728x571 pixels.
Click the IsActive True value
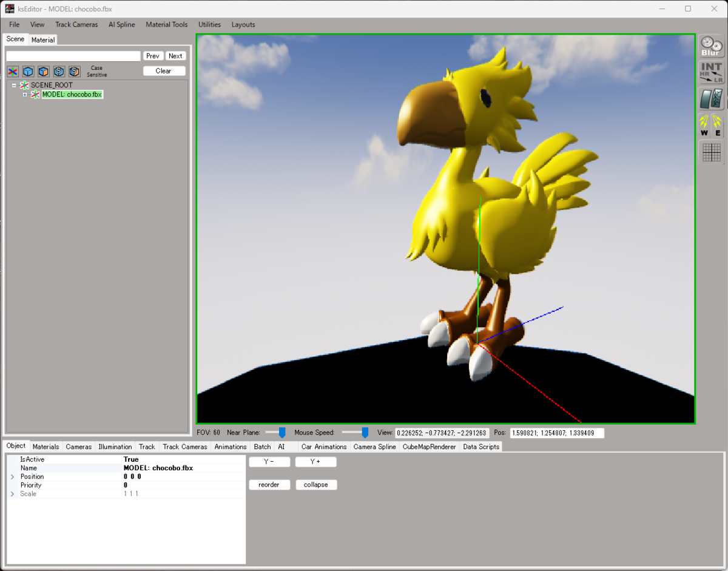click(x=131, y=460)
